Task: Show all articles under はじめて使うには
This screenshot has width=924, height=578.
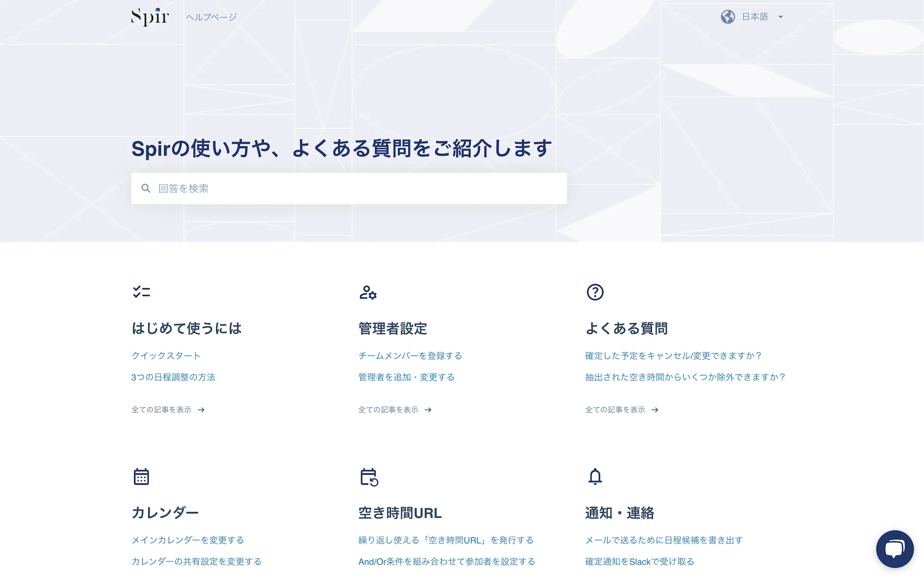Action: click(168, 409)
